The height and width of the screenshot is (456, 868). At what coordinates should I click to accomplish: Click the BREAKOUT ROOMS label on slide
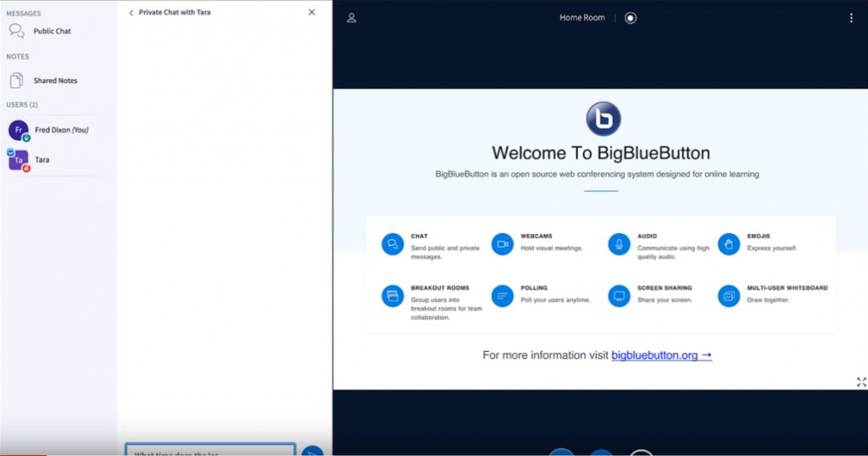click(x=440, y=288)
